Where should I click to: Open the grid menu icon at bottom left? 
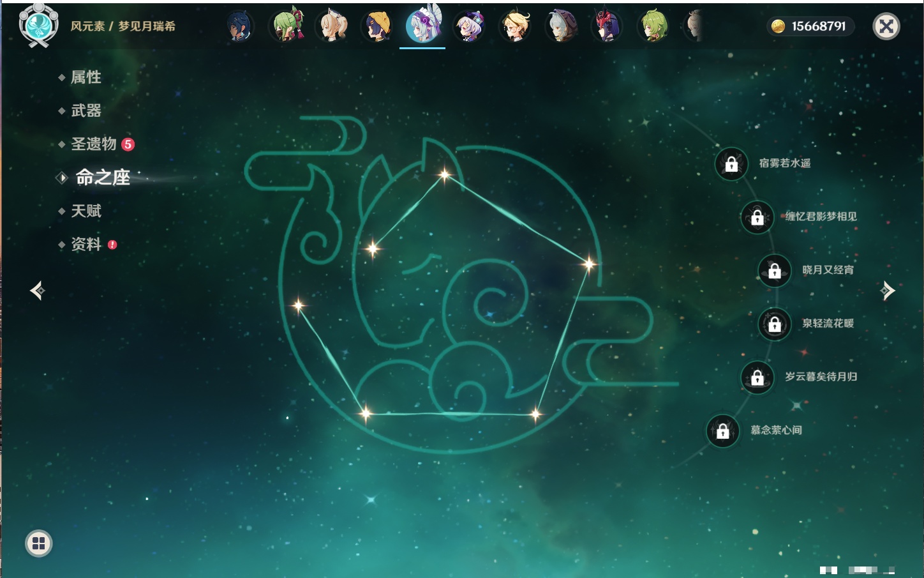point(39,544)
